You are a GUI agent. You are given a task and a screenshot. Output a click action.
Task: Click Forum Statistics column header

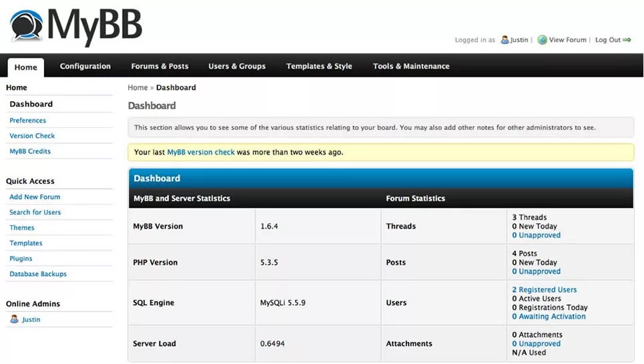415,198
